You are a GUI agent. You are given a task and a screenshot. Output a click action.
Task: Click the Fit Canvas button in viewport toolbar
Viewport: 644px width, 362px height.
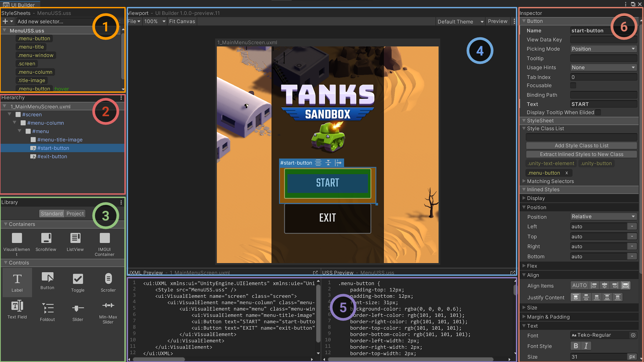click(x=182, y=21)
